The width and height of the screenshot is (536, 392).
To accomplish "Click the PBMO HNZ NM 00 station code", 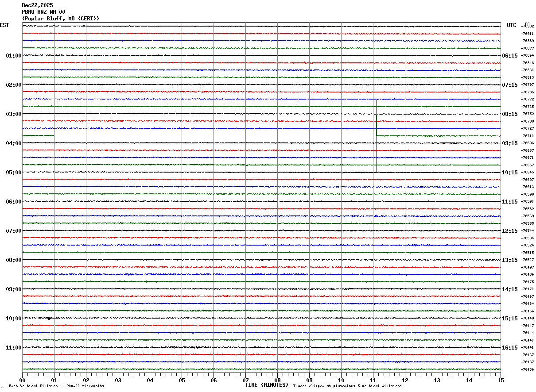I will pyautogui.click(x=43, y=12).
